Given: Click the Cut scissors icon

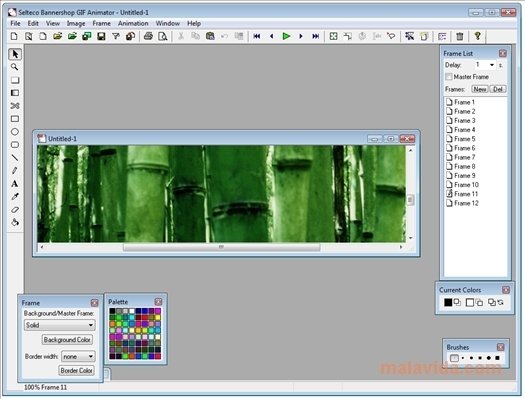Looking at the screenshot, I should click(181, 36).
